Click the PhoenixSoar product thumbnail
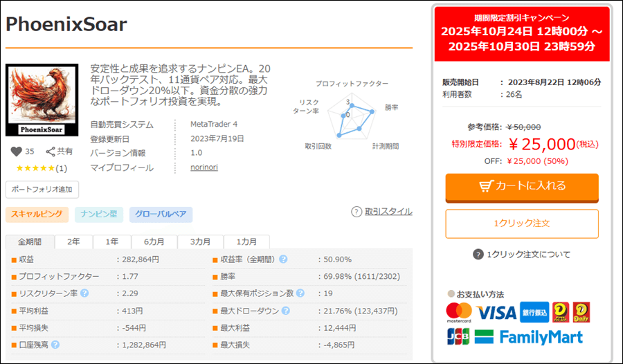623x364 pixels. [x=43, y=100]
